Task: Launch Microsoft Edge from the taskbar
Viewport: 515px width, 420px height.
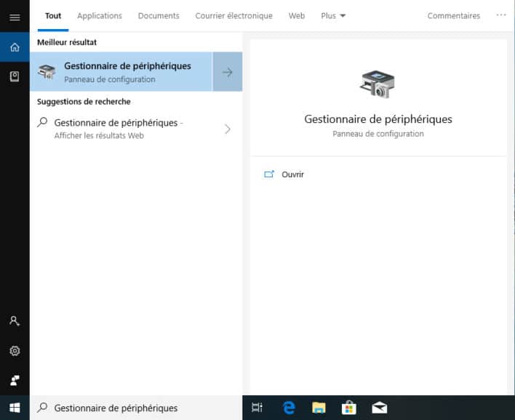Action: pyautogui.click(x=288, y=408)
